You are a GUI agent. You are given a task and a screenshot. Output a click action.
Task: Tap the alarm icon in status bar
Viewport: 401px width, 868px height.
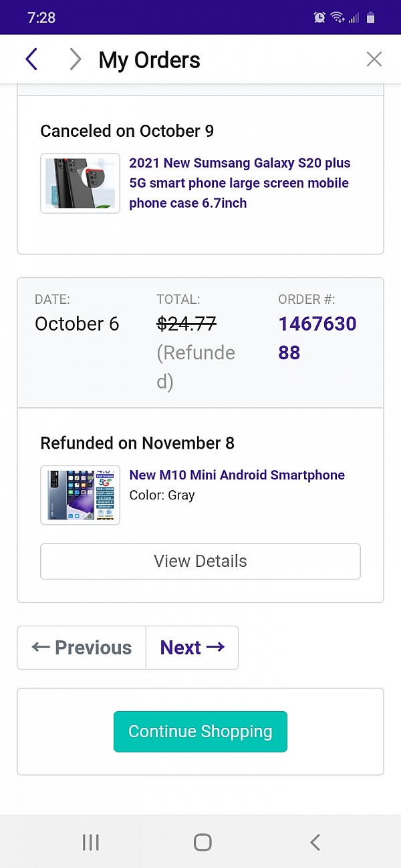[319, 18]
